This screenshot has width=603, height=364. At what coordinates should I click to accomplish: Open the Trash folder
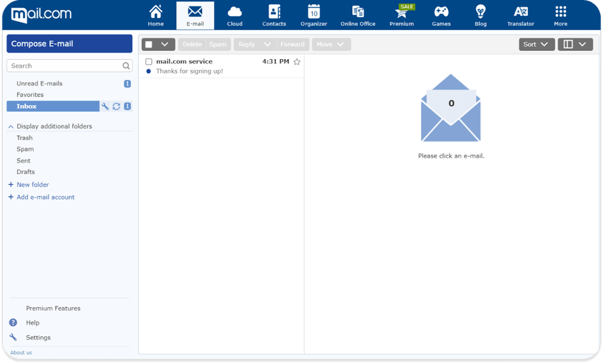[25, 138]
